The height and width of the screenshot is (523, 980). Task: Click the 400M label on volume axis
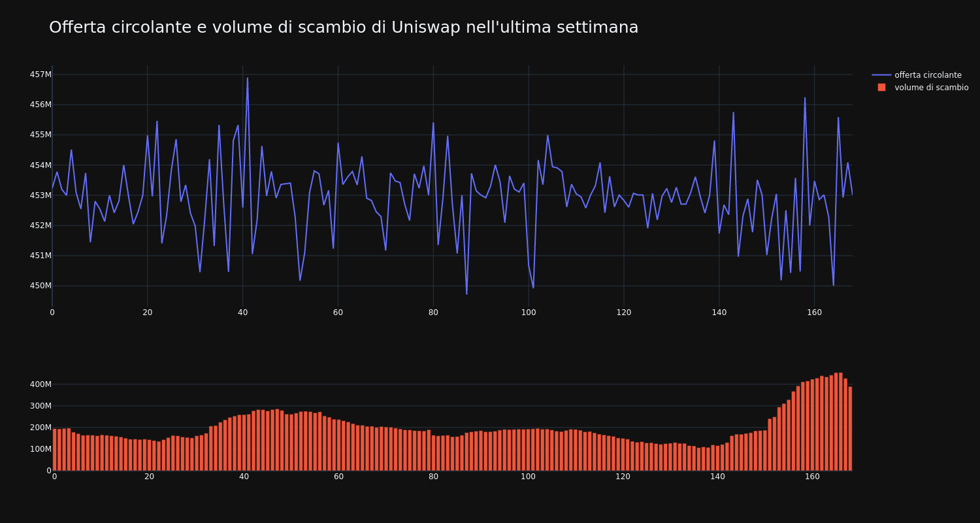41,384
